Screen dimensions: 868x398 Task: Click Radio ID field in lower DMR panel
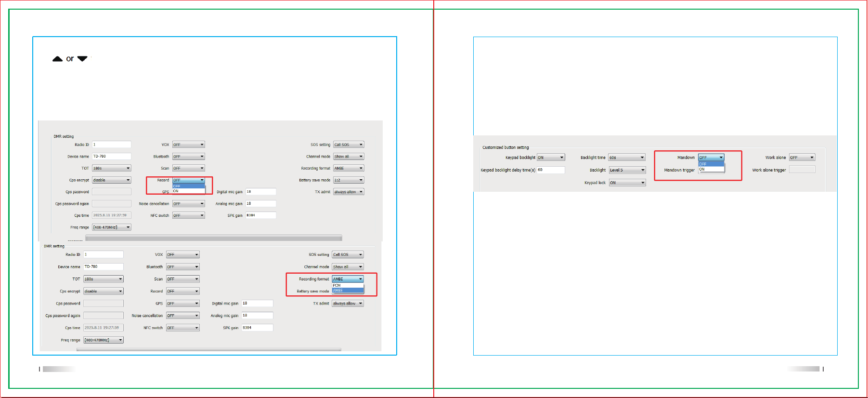pyautogui.click(x=104, y=254)
